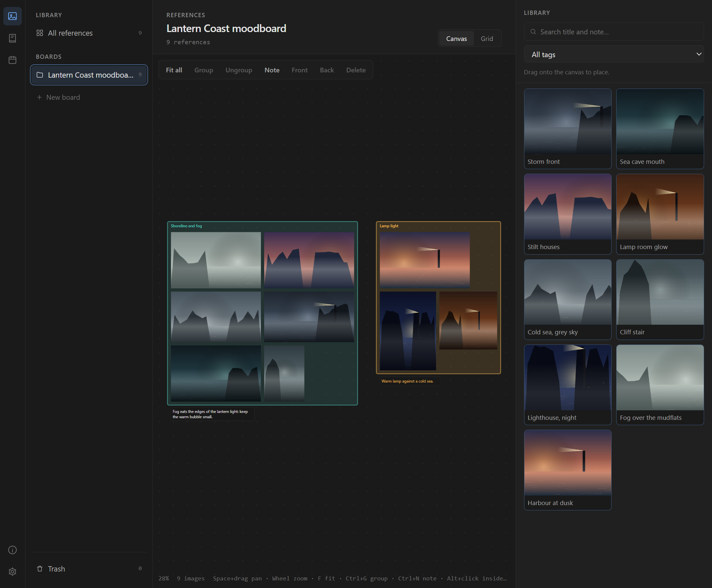Click the search magnifier icon
712x588 pixels.
533,31
